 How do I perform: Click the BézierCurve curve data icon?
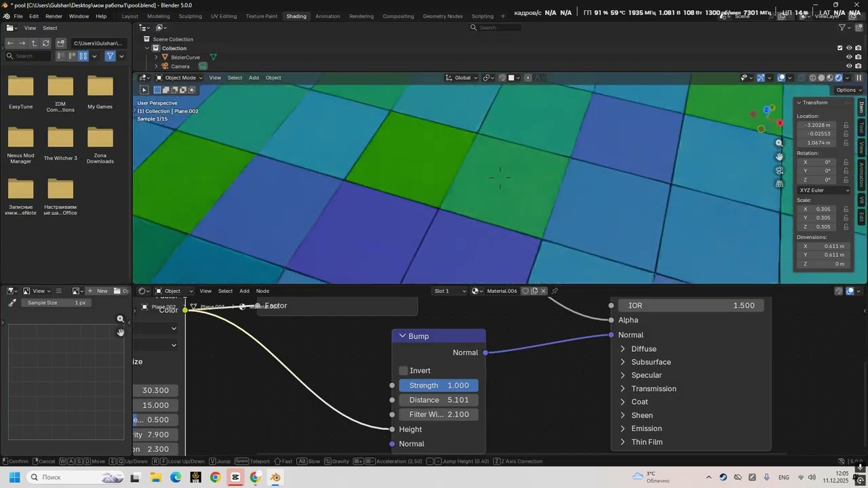click(x=213, y=58)
